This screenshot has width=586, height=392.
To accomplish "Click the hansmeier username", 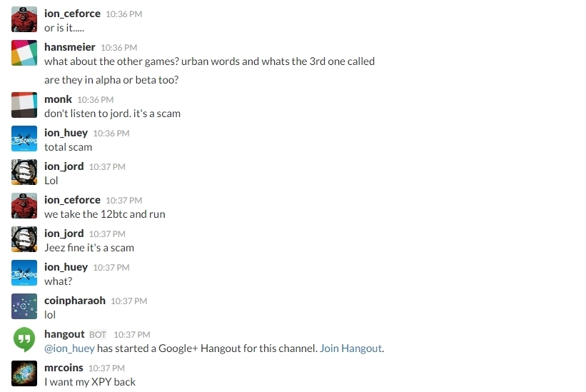I will (x=70, y=47).
